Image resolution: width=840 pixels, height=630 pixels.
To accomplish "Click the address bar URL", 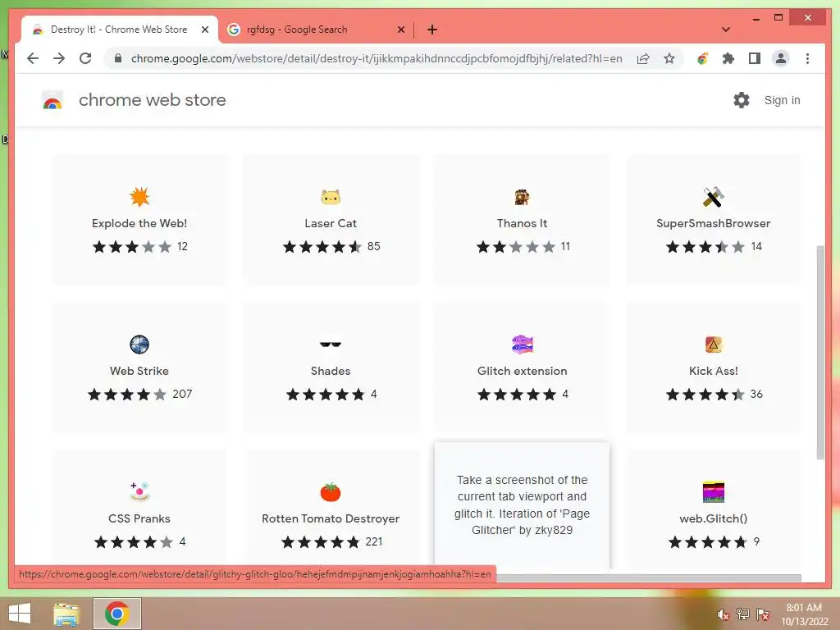I will pos(377,58).
